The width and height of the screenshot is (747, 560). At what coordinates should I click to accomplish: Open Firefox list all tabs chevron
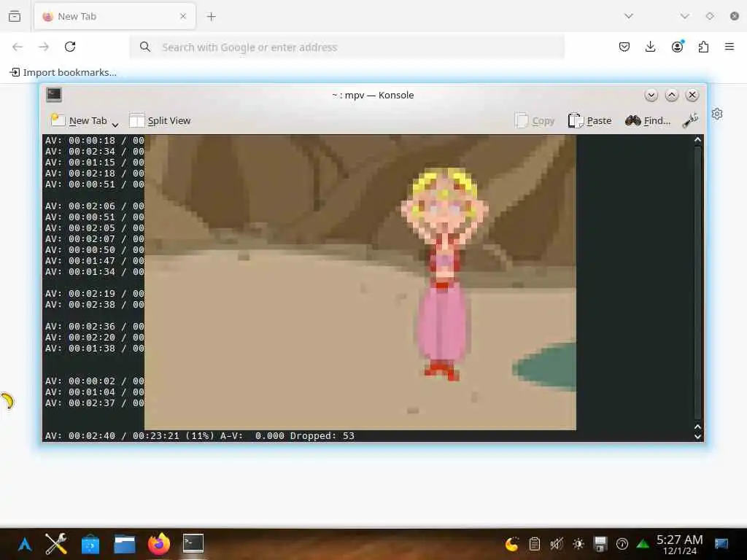click(x=629, y=16)
